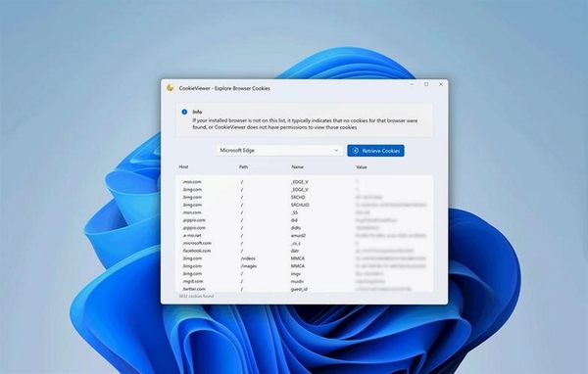Image resolution: width=588 pixels, height=374 pixels.
Task: Select the _EDGE_V cookie in .msn.com row
Action: pyautogui.click(x=300, y=182)
